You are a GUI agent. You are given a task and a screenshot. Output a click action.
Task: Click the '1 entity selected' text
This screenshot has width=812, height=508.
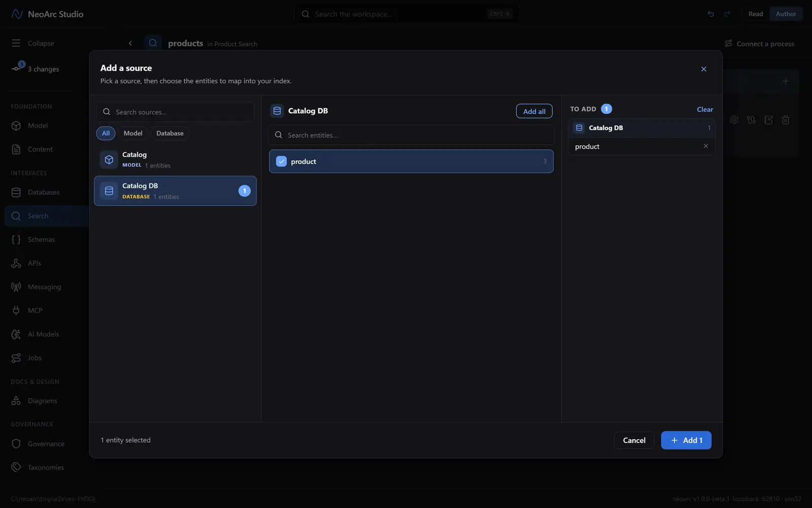(125, 440)
